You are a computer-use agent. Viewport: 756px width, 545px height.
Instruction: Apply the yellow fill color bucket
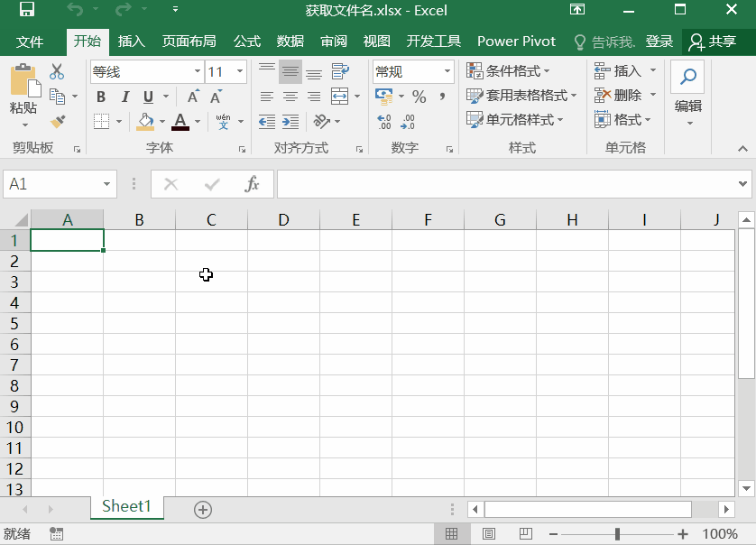pyautogui.click(x=145, y=122)
